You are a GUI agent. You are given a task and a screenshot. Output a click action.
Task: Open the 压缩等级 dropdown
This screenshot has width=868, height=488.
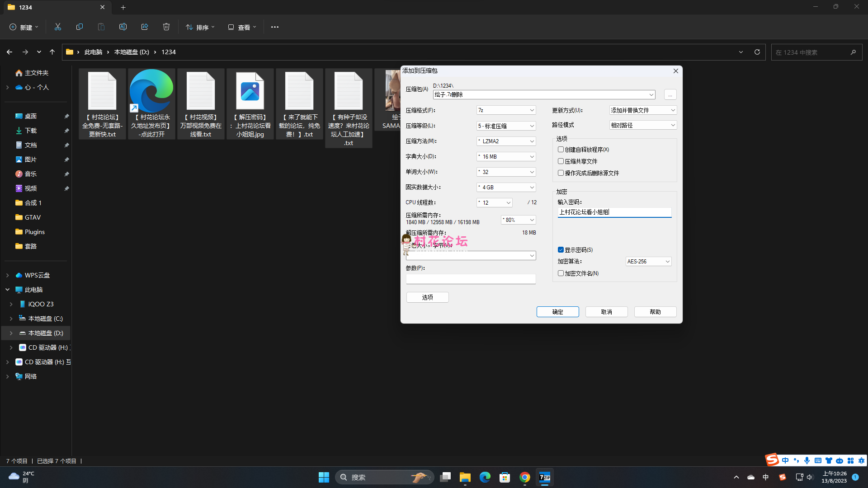pos(506,126)
